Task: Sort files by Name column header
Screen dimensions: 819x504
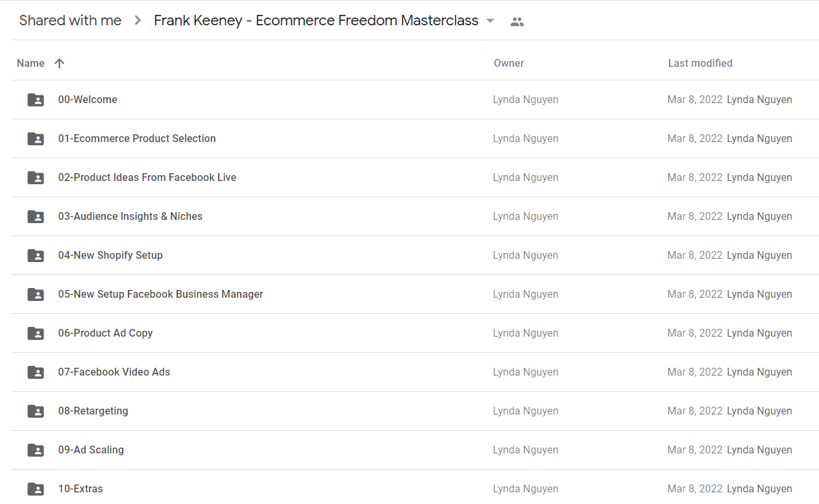Action: click(31, 63)
